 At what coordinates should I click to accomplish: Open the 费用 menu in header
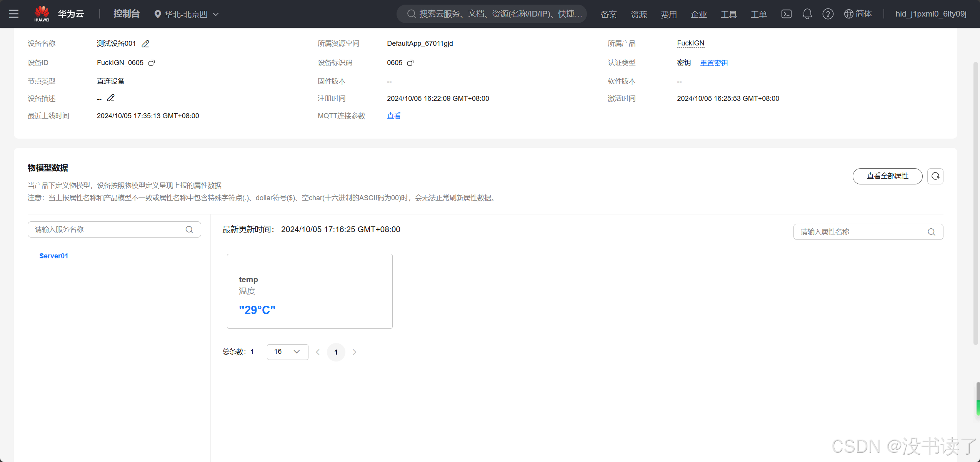tap(668, 14)
